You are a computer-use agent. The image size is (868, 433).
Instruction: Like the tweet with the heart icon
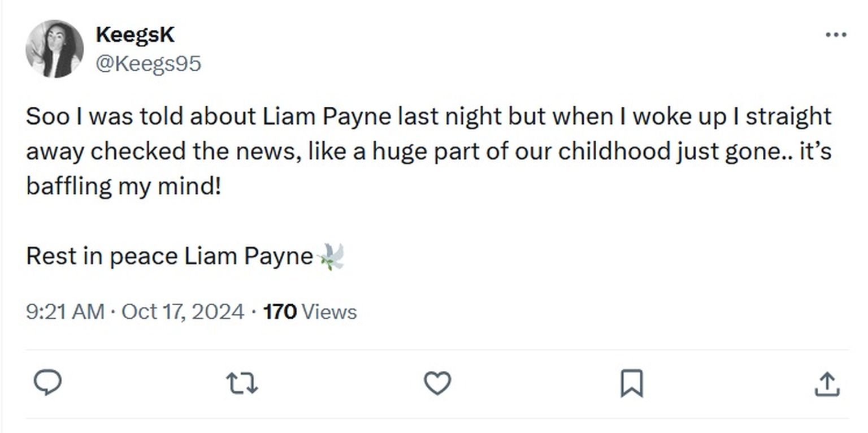[x=437, y=384]
